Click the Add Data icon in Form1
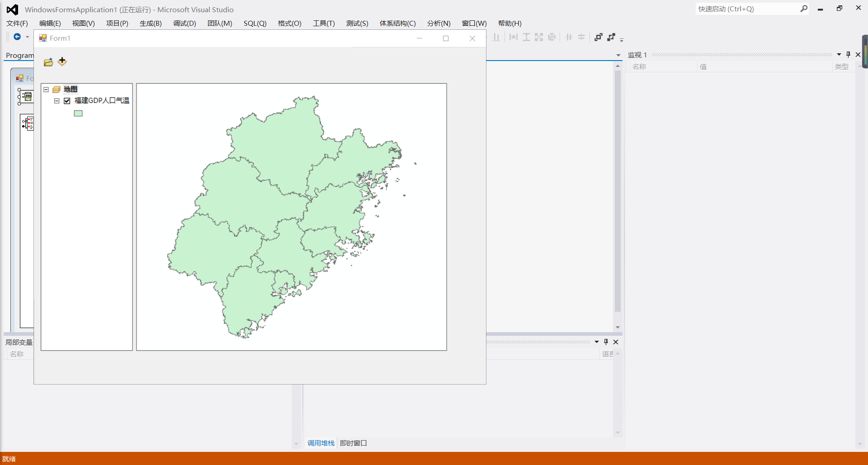This screenshot has height=465, width=868. click(x=62, y=62)
